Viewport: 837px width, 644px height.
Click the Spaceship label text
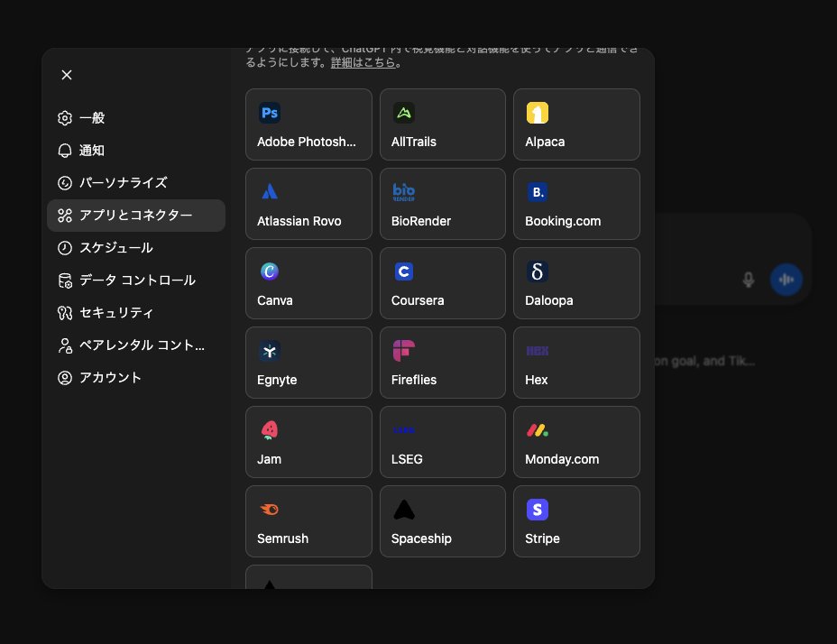421,538
